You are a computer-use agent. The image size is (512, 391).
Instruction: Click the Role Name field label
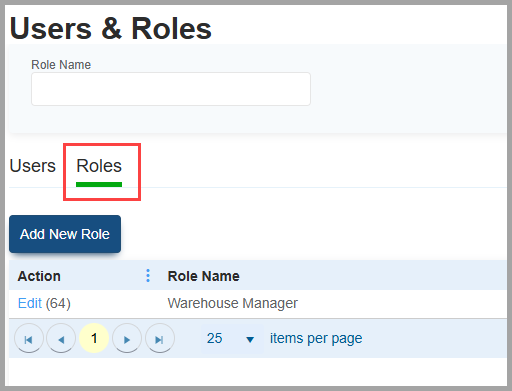click(x=61, y=65)
